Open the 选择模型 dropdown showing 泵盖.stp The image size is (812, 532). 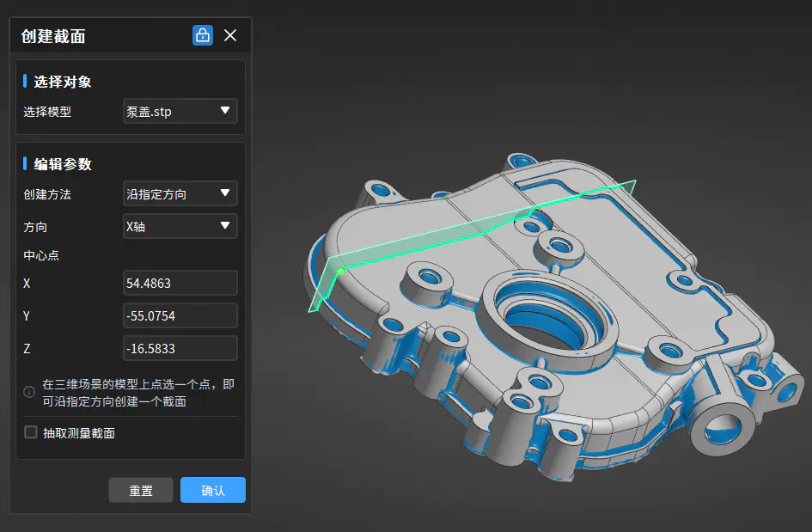coord(180,111)
